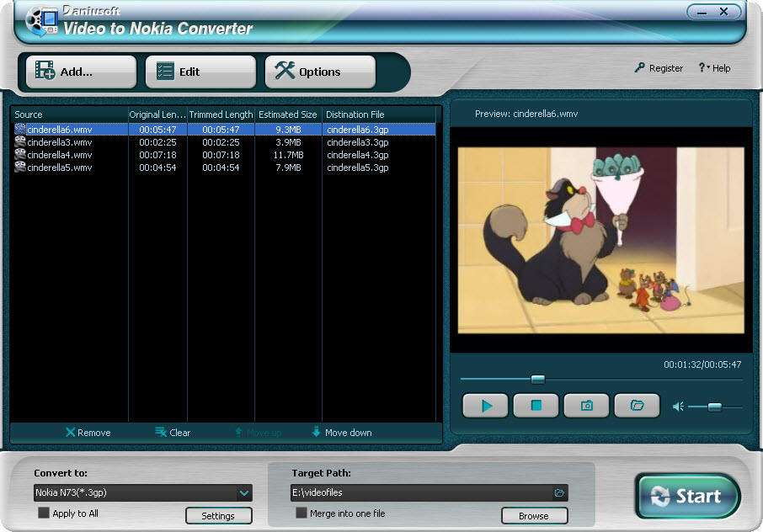Click the volume slider handle
This screenshot has width=763, height=532.
(x=714, y=407)
